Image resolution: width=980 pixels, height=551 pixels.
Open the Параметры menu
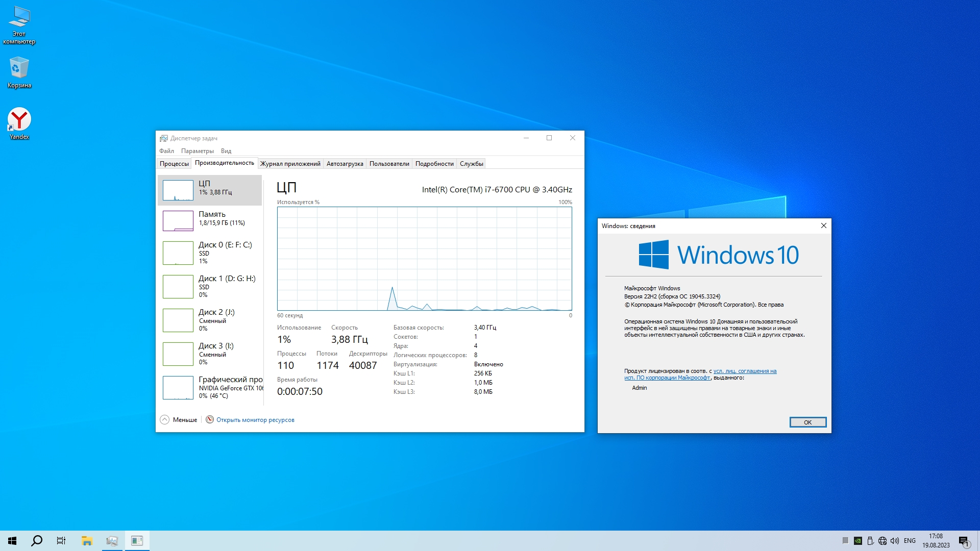click(197, 151)
